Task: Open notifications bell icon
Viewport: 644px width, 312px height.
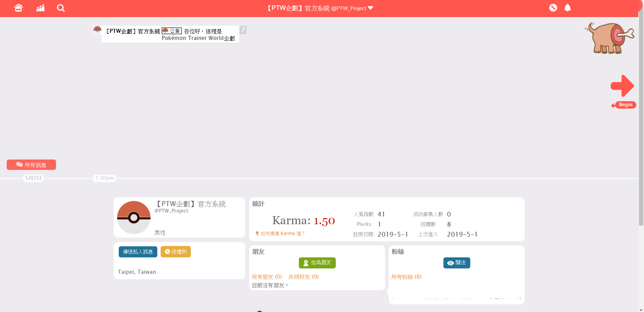Action: pos(568,8)
